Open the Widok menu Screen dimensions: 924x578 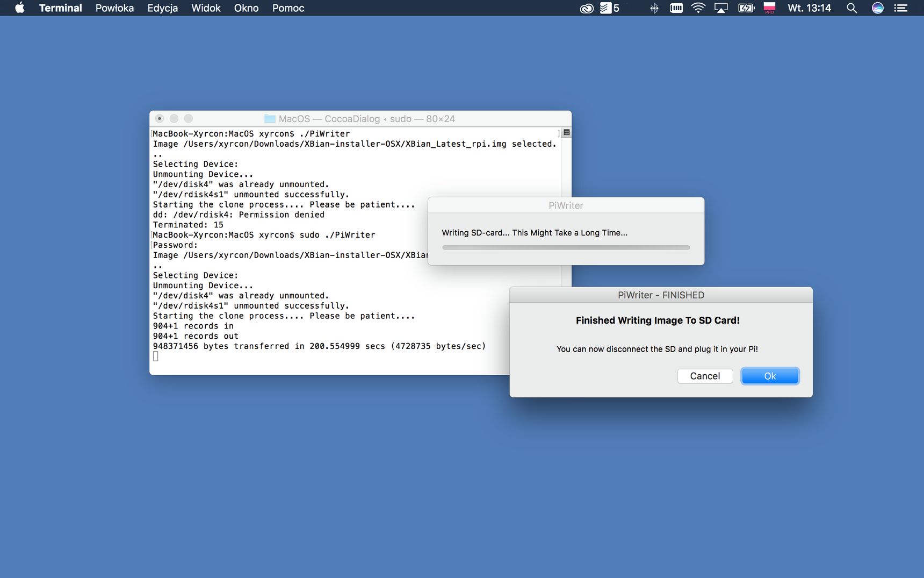tap(206, 8)
